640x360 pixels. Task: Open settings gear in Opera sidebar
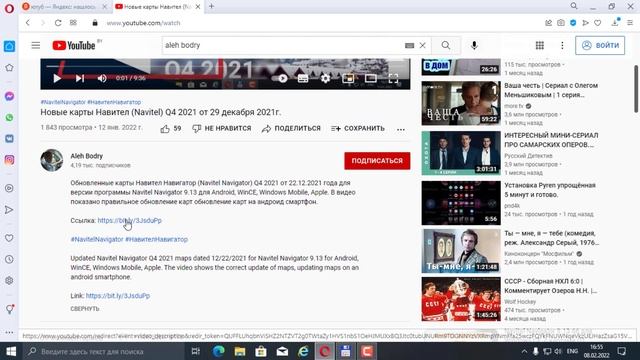point(9,280)
